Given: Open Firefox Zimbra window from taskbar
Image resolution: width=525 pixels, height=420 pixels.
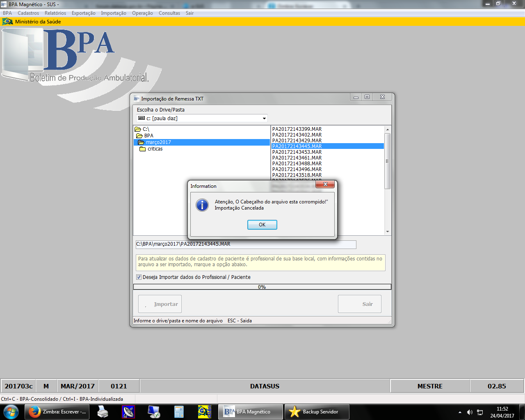Looking at the screenshot, I should click(57, 412).
